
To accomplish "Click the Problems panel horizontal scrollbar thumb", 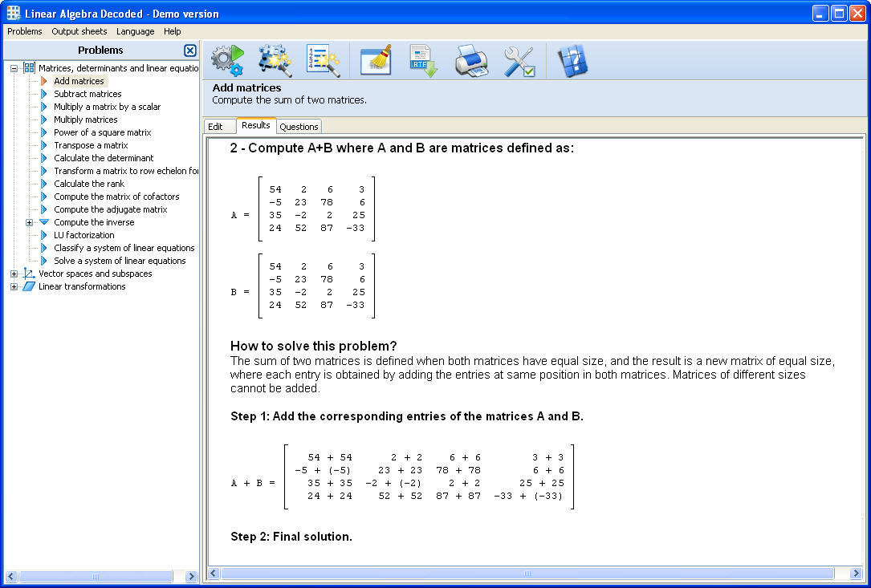I will 95,576.
